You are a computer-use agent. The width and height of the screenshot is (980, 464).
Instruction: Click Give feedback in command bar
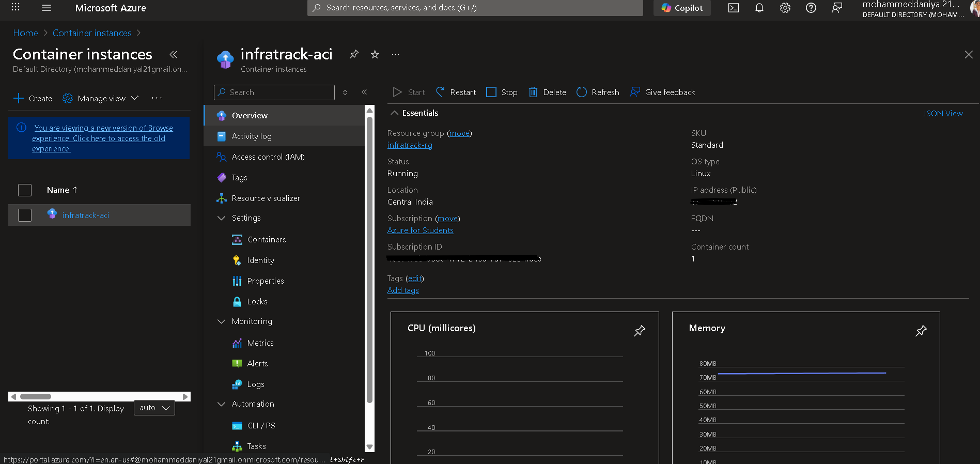point(662,92)
